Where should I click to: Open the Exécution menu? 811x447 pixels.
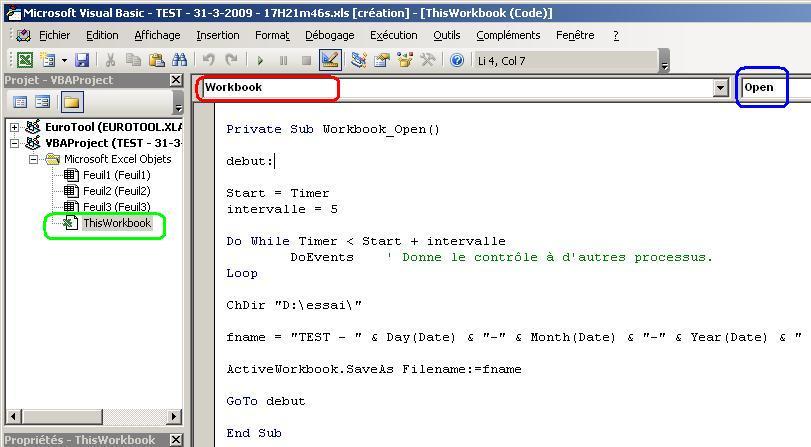pyautogui.click(x=394, y=35)
